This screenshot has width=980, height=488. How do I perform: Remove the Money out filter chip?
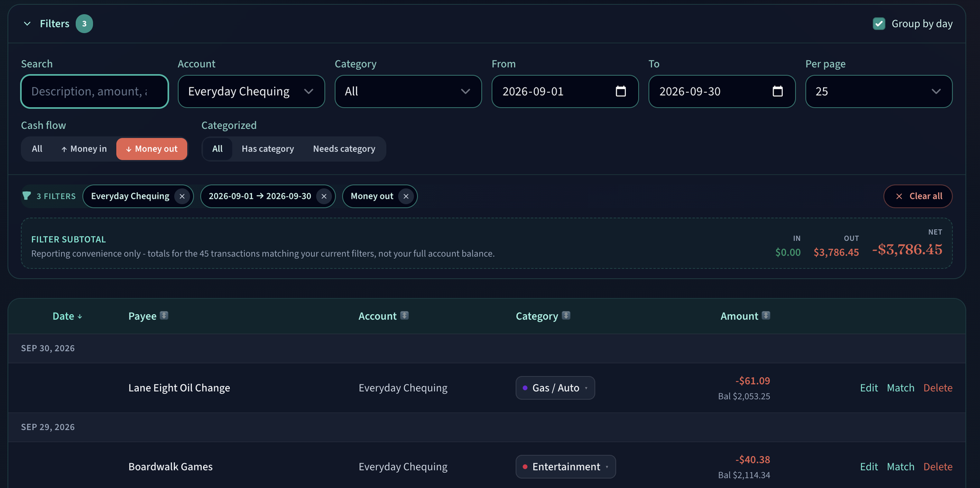pyautogui.click(x=406, y=196)
